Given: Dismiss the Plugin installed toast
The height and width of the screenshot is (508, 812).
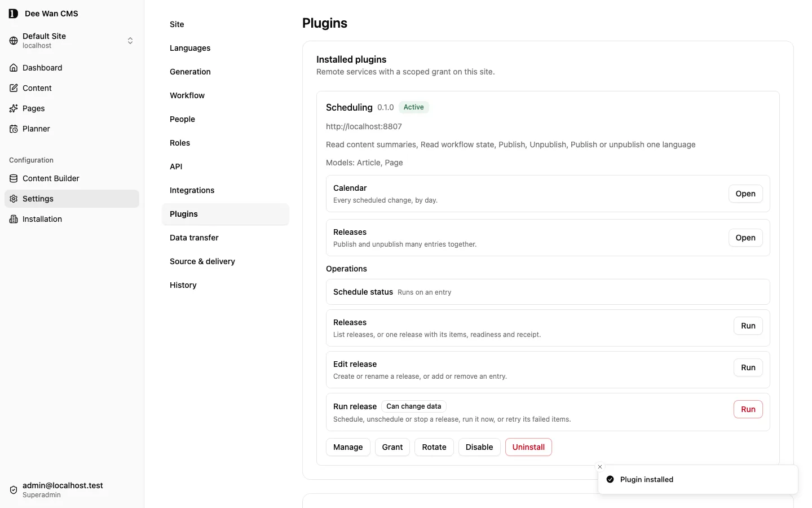Looking at the screenshot, I should (x=600, y=467).
